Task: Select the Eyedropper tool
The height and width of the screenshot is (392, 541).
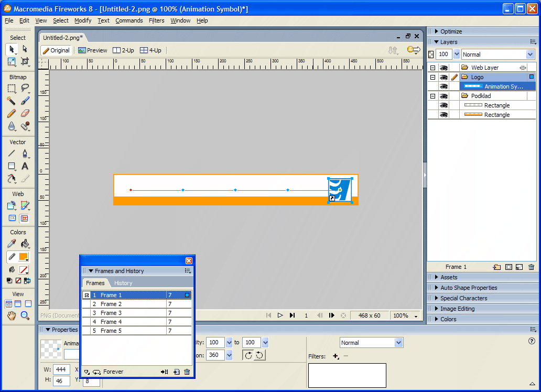Action: pos(12,244)
